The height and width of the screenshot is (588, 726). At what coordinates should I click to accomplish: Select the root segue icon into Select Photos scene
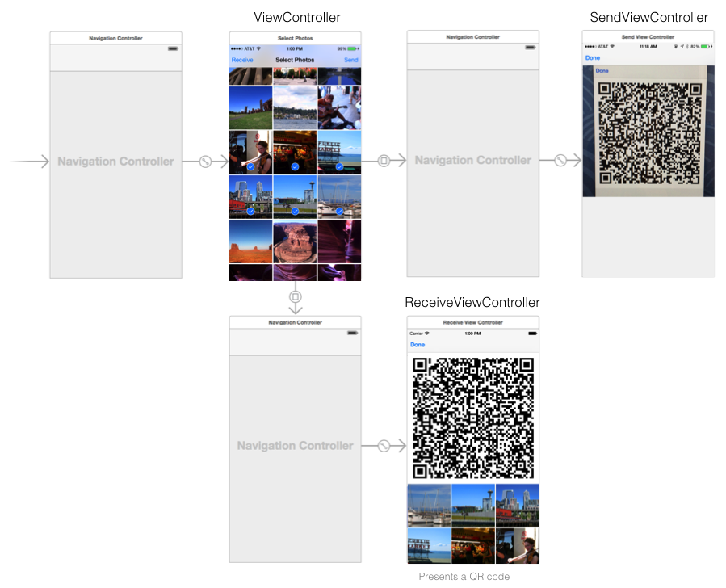point(206,162)
